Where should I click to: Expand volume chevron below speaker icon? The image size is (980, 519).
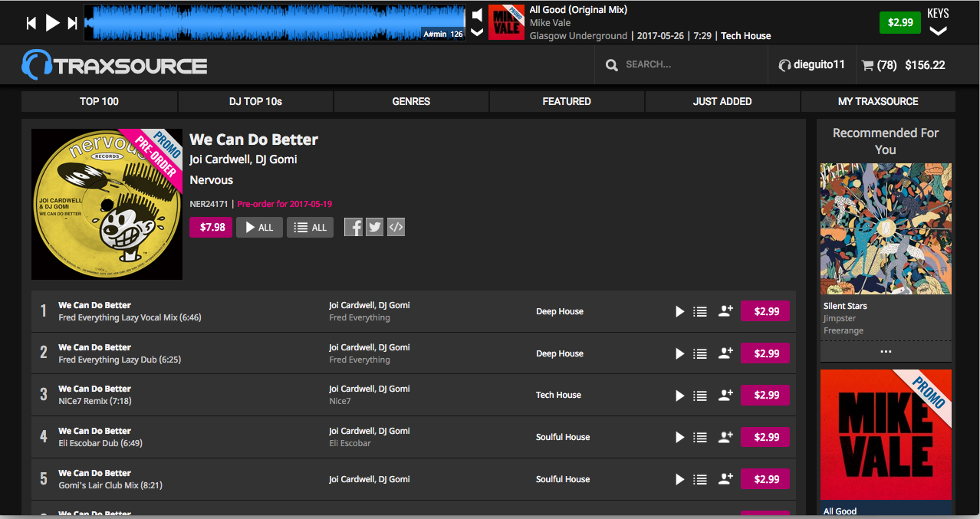[477, 32]
